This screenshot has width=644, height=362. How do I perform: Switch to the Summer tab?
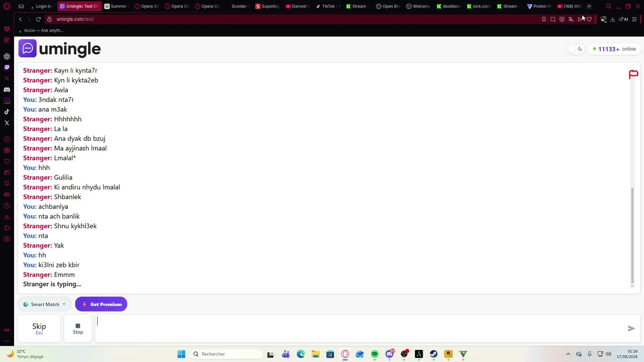[x=116, y=7]
